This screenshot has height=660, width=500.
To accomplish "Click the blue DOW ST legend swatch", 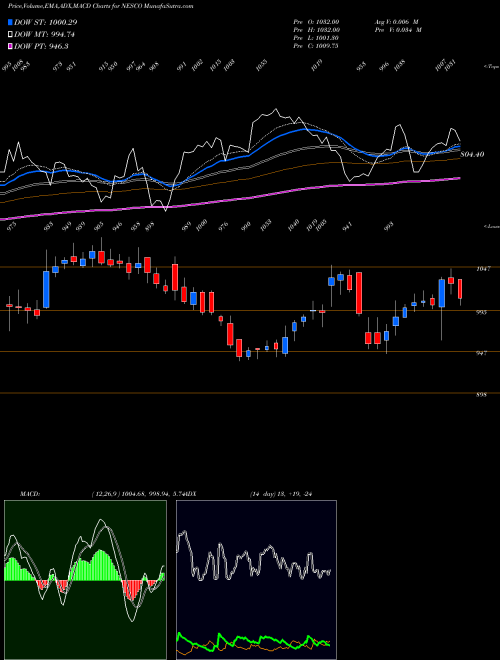I will point(10,22).
